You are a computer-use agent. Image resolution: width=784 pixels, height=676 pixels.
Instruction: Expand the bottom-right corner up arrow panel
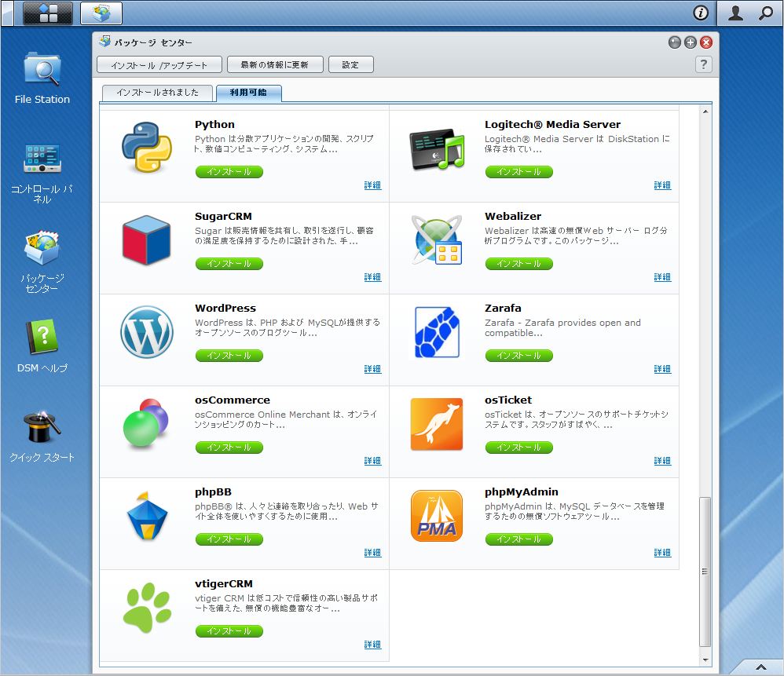pyautogui.click(x=761, y=667)
